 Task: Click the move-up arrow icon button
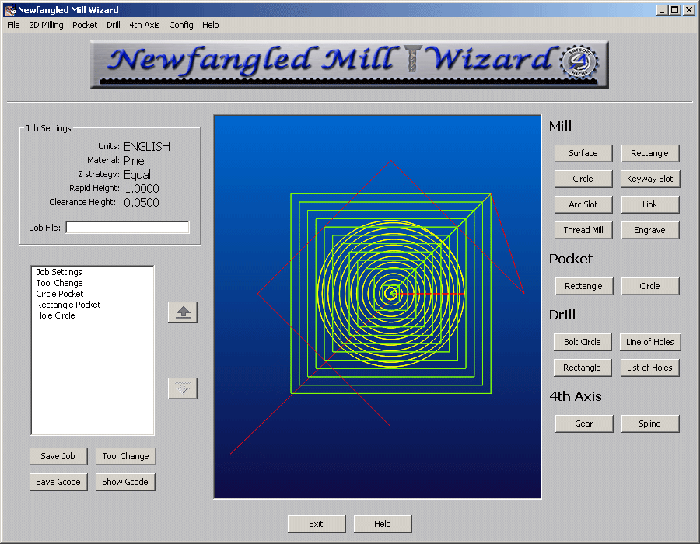(182, 312)
